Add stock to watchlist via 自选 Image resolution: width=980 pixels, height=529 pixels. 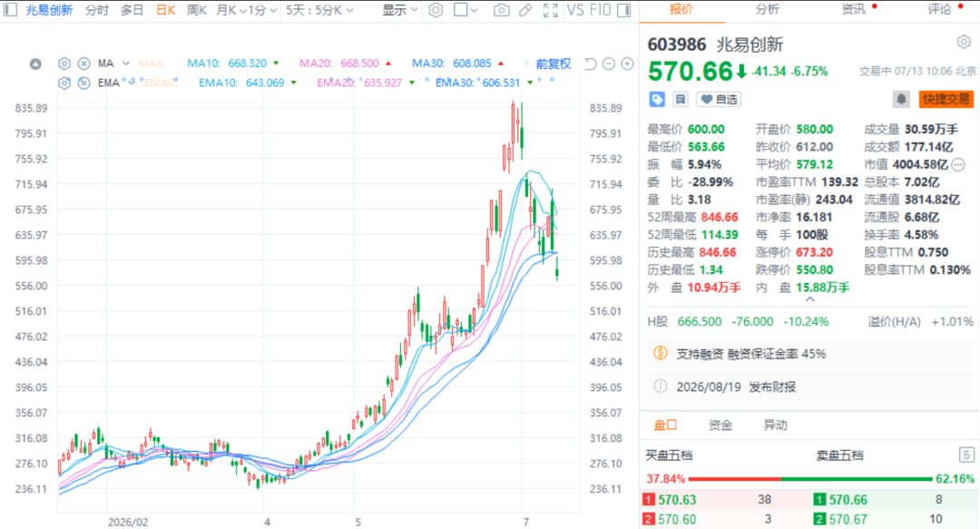pos(719,99)
